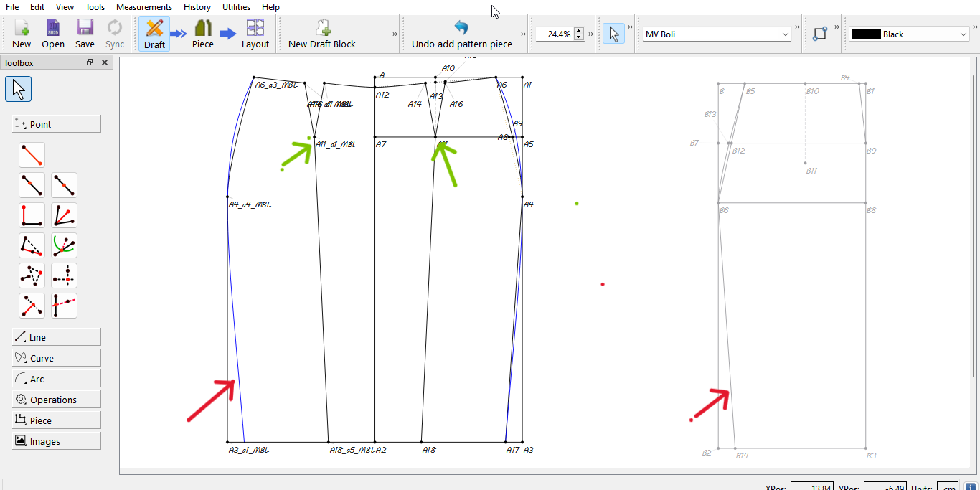
Task: Click the New Draft Block button
Action: 322,34
